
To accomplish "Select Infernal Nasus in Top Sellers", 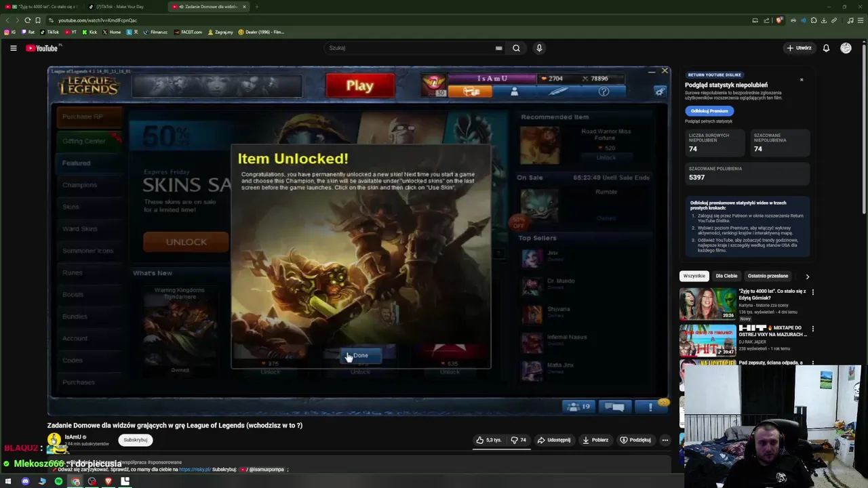I will 532,342.
